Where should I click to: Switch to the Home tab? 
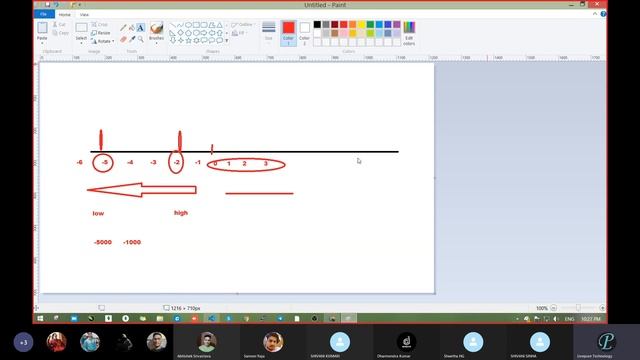coord(64,15)
